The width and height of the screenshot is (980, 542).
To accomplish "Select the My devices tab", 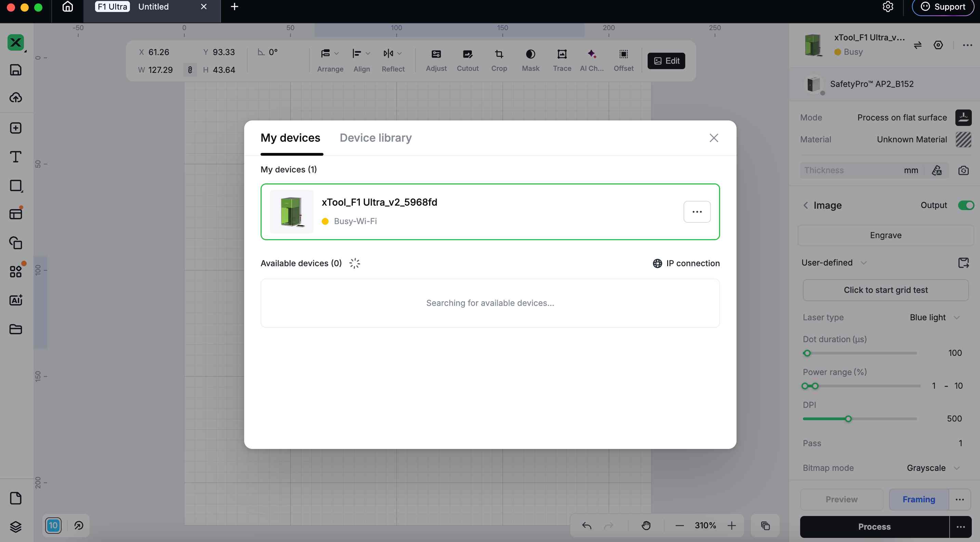I will coord(290,138).
